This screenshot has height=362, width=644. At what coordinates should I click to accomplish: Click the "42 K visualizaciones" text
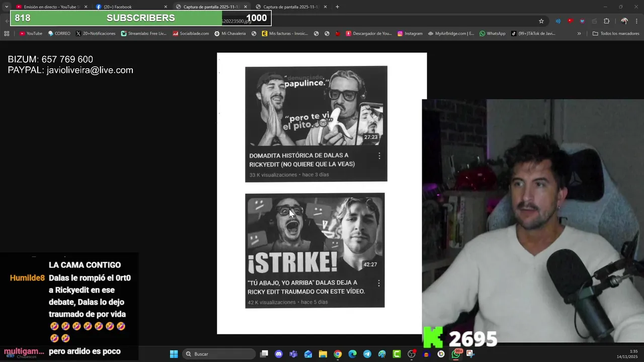point(272,302)
